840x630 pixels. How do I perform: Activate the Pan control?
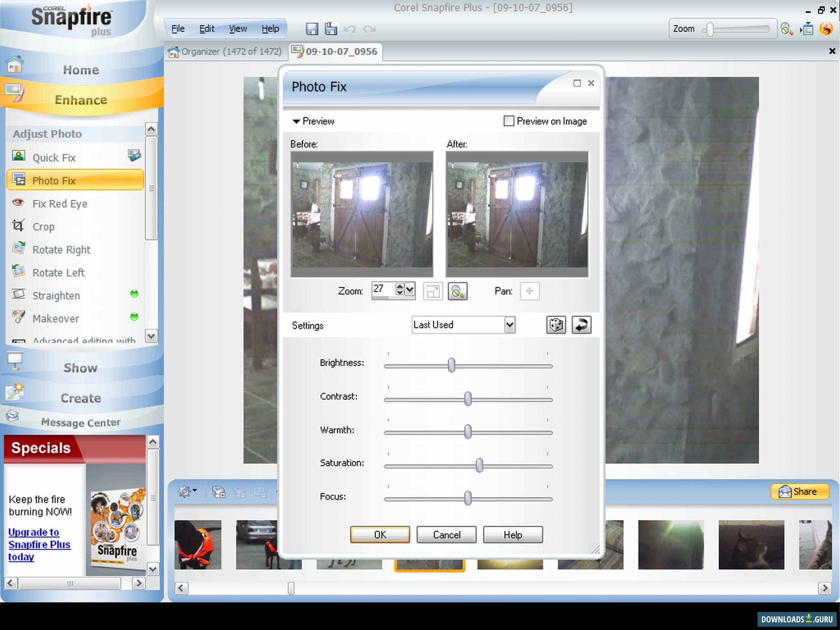(x=530, y=291)
